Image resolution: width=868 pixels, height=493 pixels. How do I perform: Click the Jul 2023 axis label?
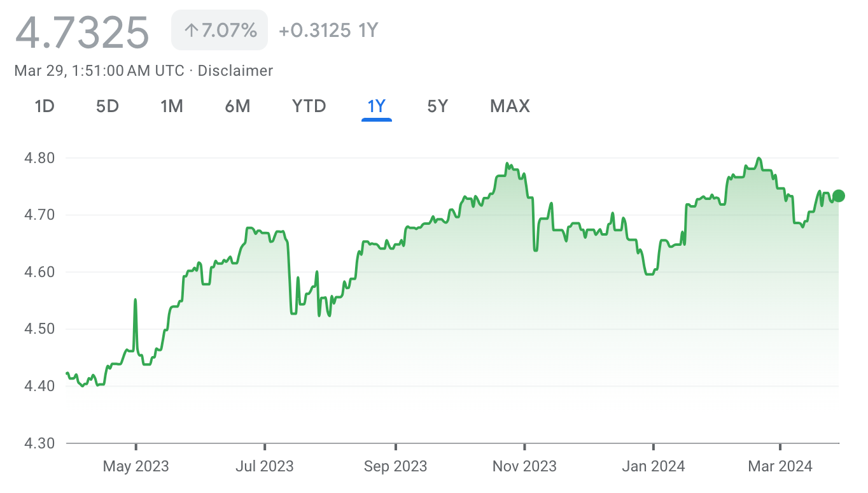[x=265, y=466]
